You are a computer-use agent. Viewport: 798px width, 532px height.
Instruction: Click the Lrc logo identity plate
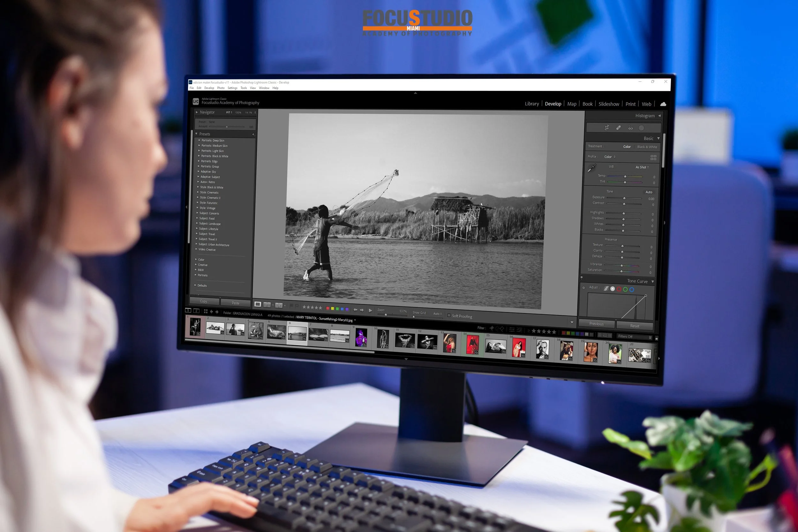click(x=196, y=101)
